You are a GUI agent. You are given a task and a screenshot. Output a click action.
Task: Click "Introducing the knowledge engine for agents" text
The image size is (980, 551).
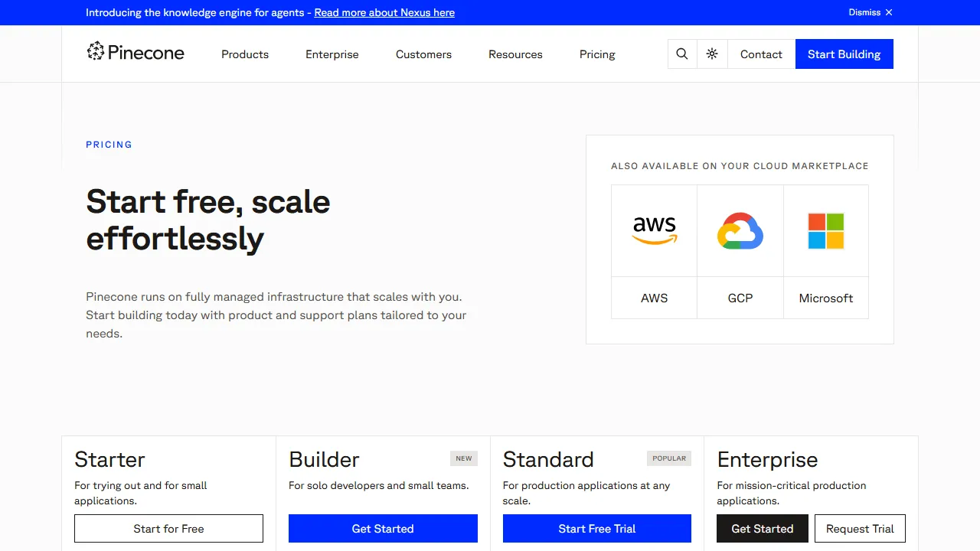tap(194, 12)
